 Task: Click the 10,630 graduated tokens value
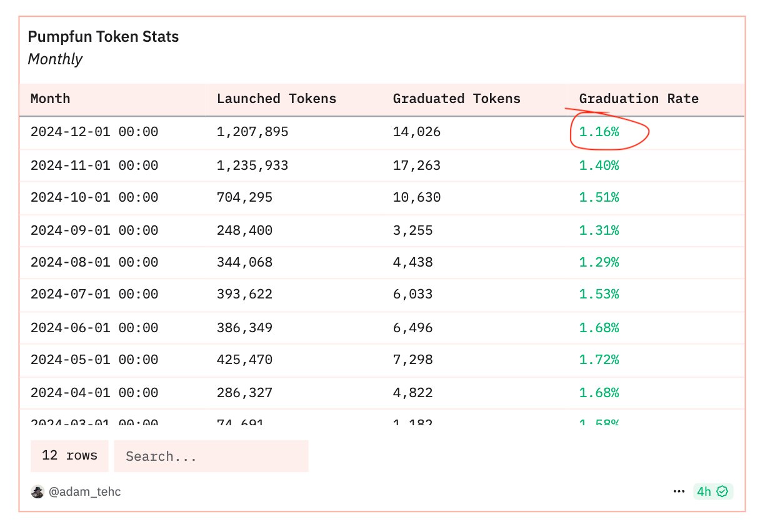click(417, 198)
